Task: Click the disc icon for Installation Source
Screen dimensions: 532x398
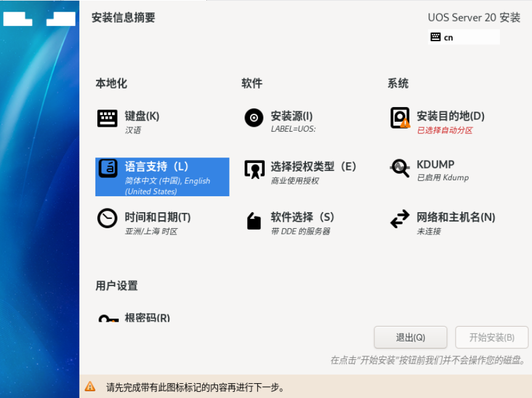Action: pos(254,117)
